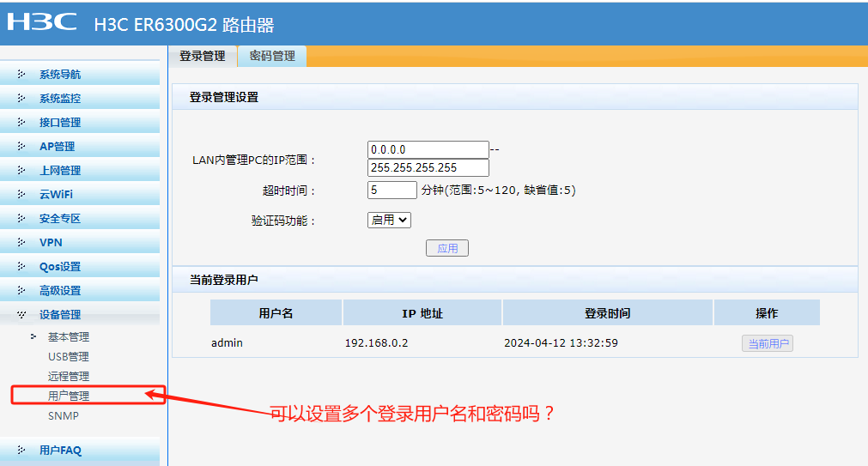This screenshot has width=868, height=466.
Task: Expand arrow icon beside 云WiFi
Action: pos(21,194)
